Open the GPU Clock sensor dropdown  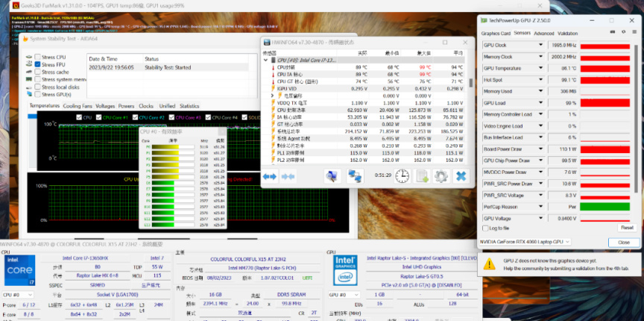click(540, 46)
